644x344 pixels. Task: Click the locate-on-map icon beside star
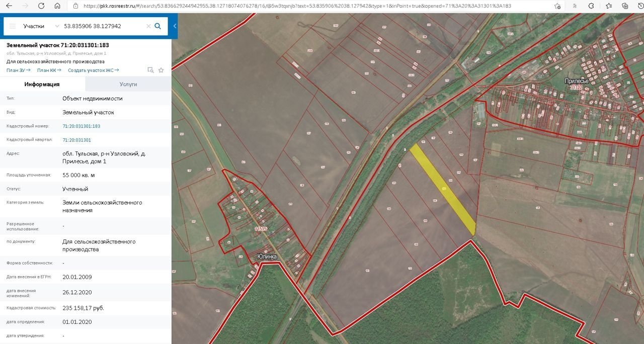(150, 70)
